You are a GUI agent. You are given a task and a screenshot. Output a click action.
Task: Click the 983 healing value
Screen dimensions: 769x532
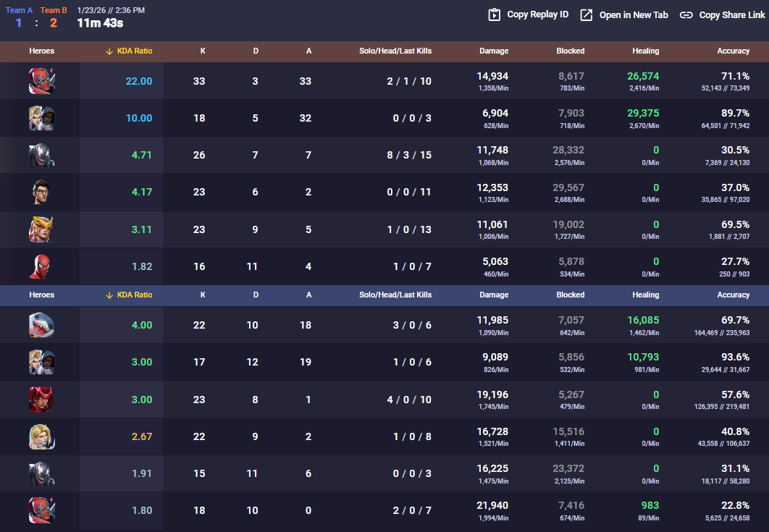[x=650, y=505]
